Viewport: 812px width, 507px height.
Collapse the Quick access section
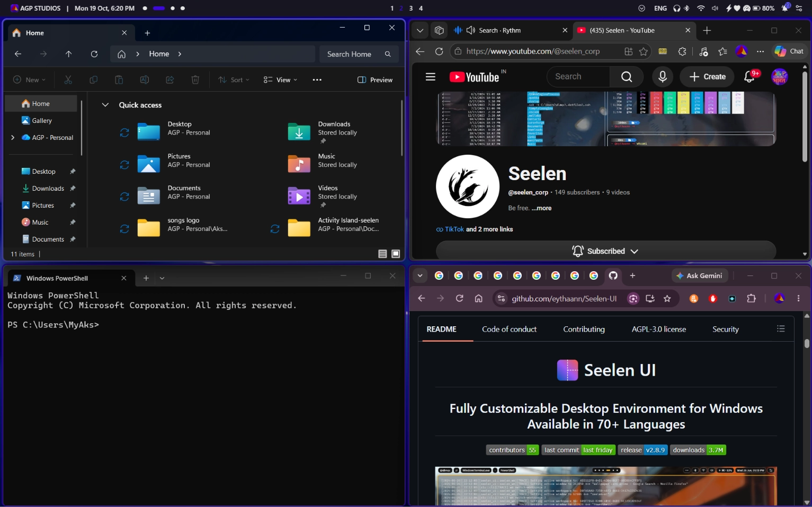105,105
